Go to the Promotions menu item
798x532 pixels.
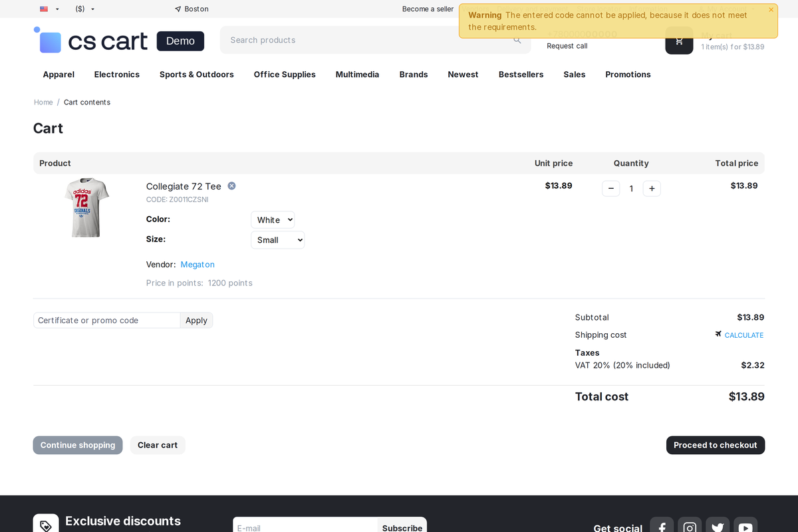click(x=628, y=74)
